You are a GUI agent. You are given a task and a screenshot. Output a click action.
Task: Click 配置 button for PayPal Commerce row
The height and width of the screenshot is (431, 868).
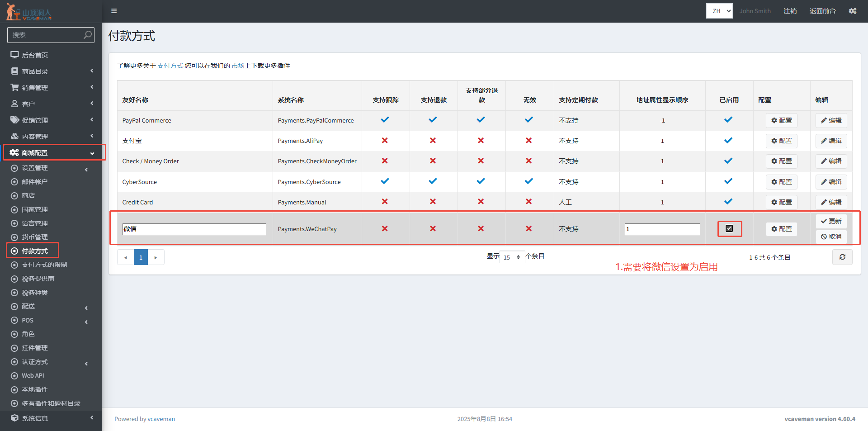pos(781,120)
